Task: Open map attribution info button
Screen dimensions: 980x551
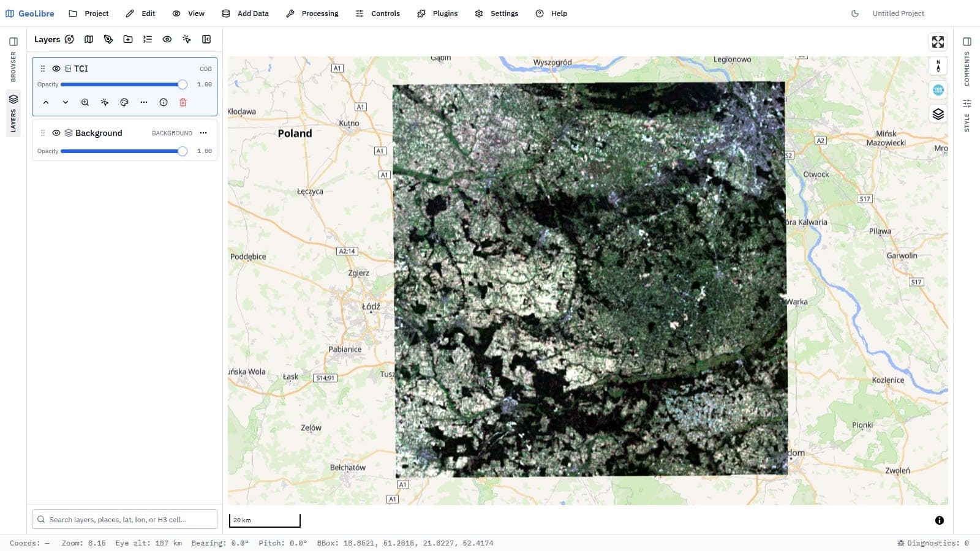Action: 939,520
